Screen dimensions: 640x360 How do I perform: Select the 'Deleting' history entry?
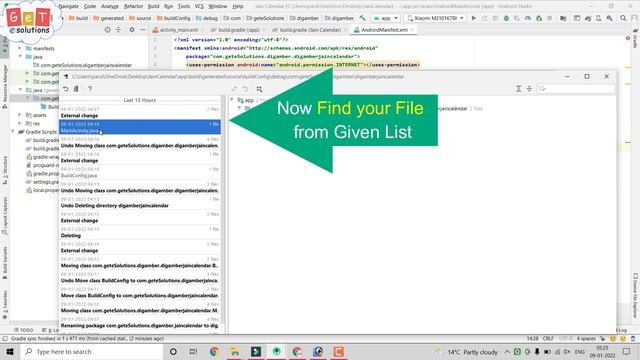140,232
